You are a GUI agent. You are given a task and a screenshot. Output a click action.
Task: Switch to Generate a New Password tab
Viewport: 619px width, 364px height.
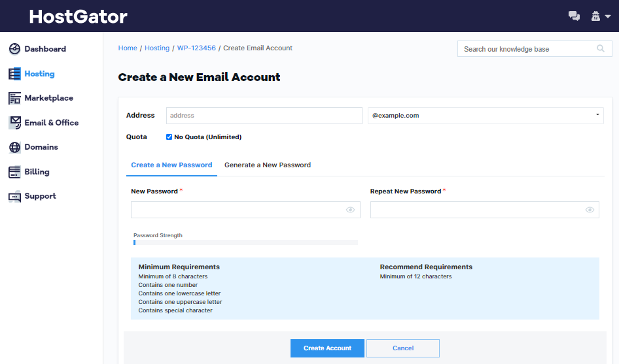pyautogui.click(x=268, y=165)
